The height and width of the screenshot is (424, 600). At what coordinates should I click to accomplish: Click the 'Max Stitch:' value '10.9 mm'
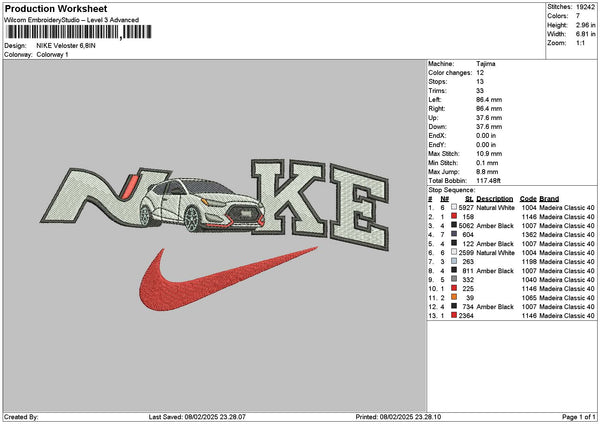click(x=489, y=154)
